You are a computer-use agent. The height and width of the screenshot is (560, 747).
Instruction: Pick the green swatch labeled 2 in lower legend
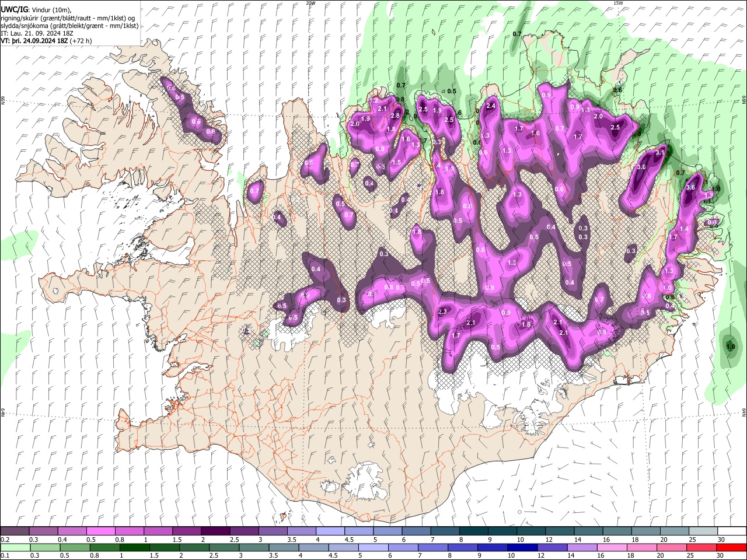coord(194,548)
